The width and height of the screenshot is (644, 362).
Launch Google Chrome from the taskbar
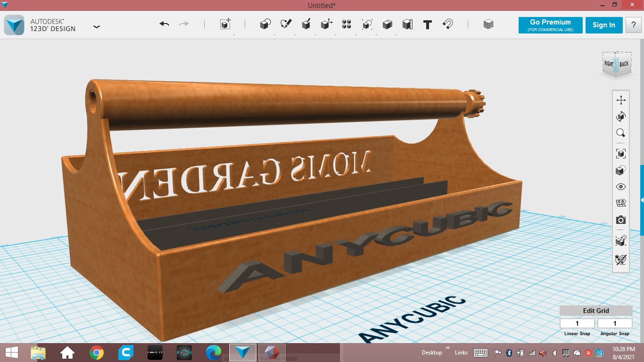pyautogui.click(x=97, y=353)
